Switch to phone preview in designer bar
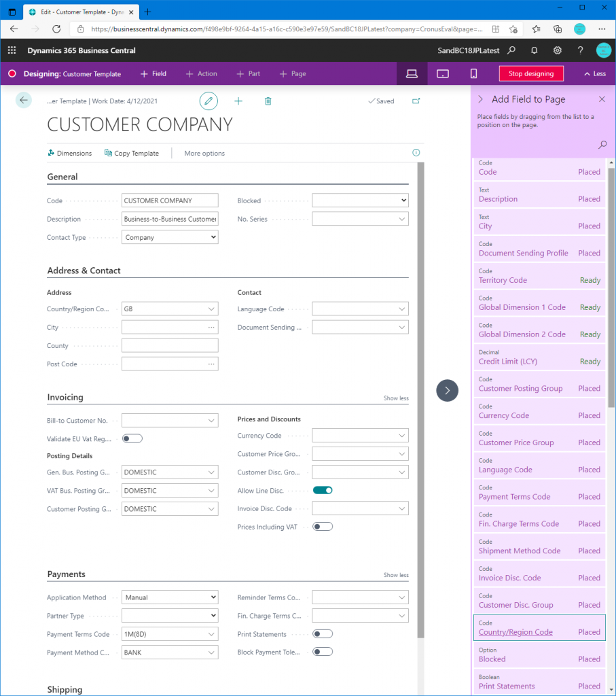Screen dimensions: 616x696 [x=473, y=73]
